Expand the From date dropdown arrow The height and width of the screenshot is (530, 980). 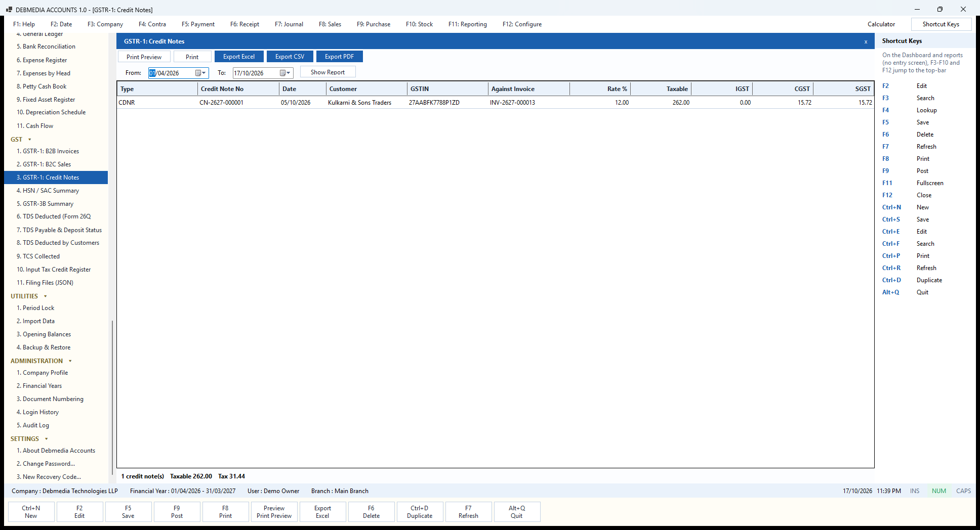click(204, 73)
